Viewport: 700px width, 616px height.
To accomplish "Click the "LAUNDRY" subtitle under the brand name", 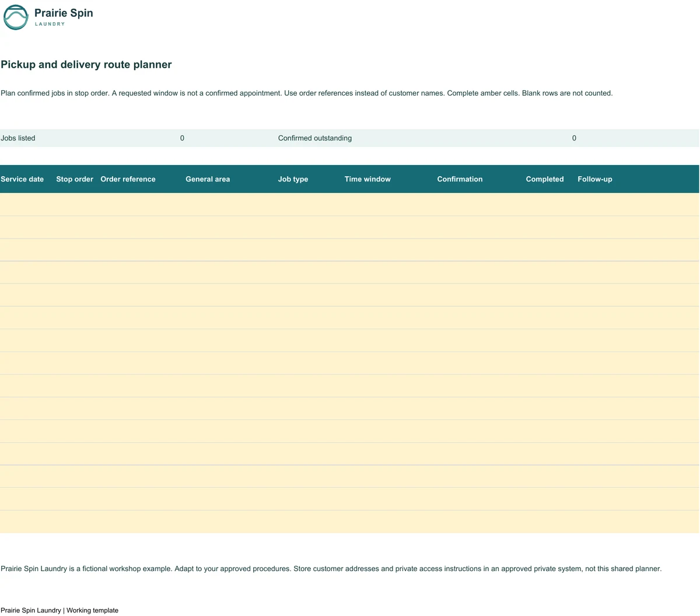I will click(x=50, y=24).
